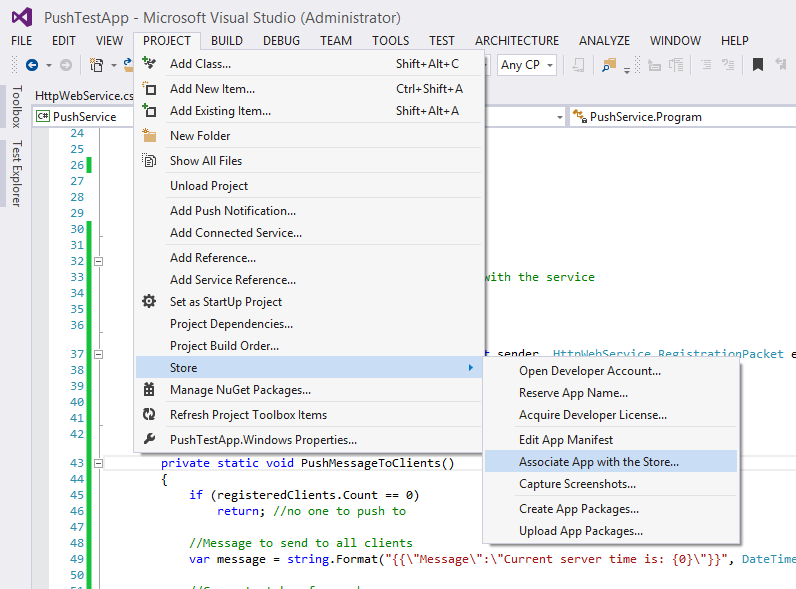The width and height of the screenshot is (796, 589).
Task: Select Associate App with the Store
Action: [598, 462]
